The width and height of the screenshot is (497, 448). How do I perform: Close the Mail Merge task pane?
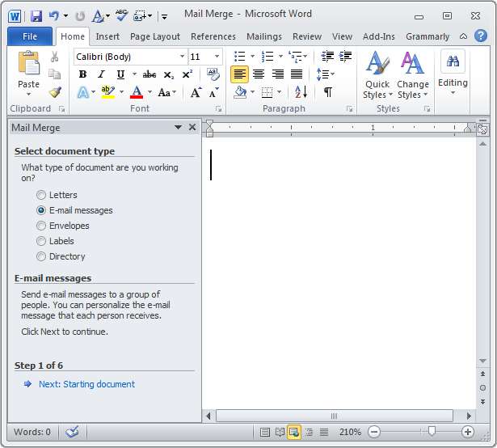(192, 127)
